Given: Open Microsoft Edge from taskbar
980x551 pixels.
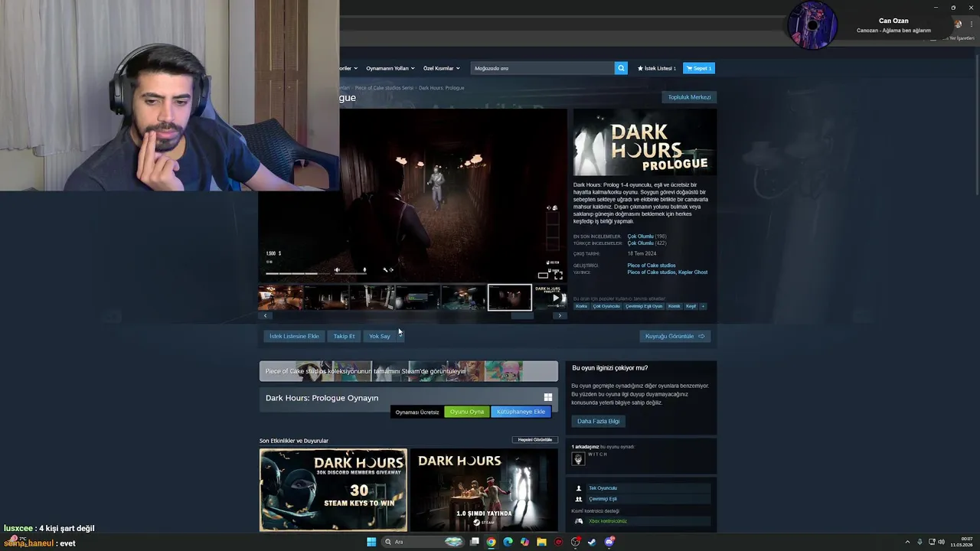Looking at the screenshot, I should (508, 542).
